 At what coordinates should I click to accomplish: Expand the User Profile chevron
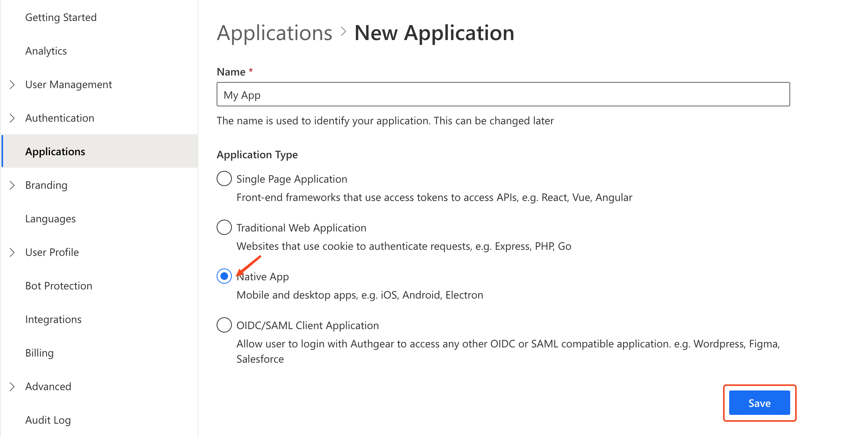[x=12, y=252]
